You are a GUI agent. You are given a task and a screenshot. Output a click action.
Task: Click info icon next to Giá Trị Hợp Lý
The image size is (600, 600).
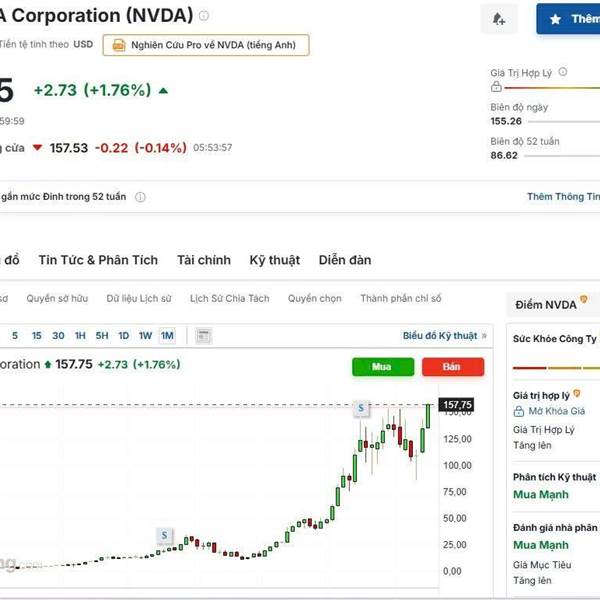pos(562,72)
